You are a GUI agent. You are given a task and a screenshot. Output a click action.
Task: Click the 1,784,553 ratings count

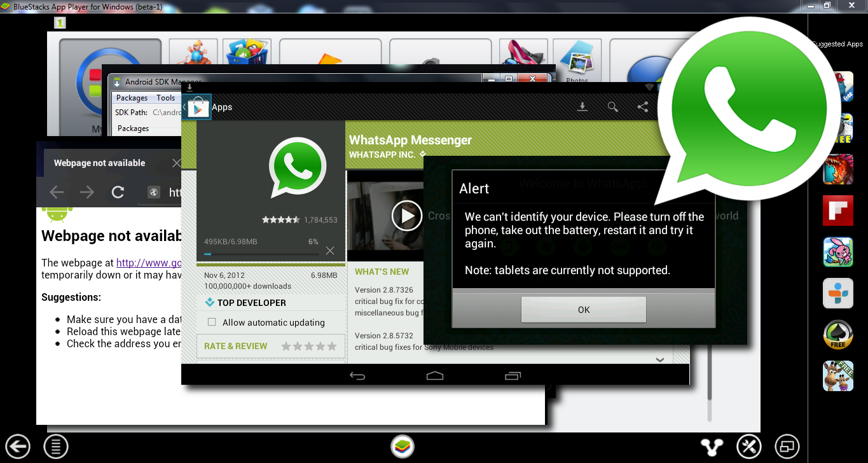coord(320,220)
